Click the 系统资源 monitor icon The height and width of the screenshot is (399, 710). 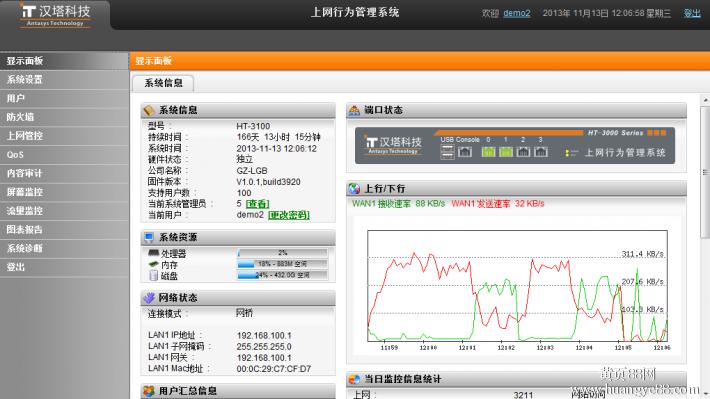[149, 237]
